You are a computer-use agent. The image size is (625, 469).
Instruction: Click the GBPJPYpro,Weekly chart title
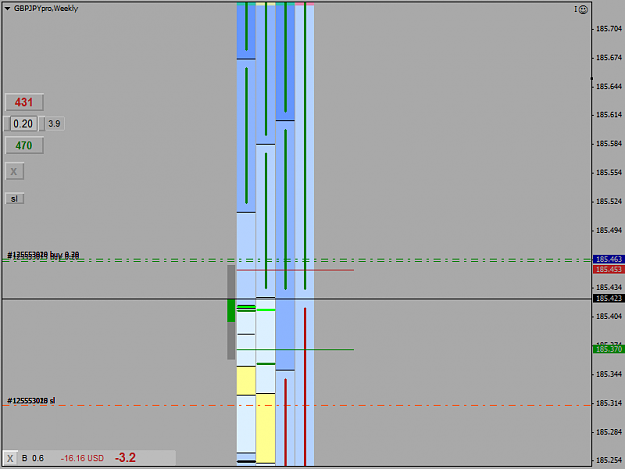[x=46, y=8]
